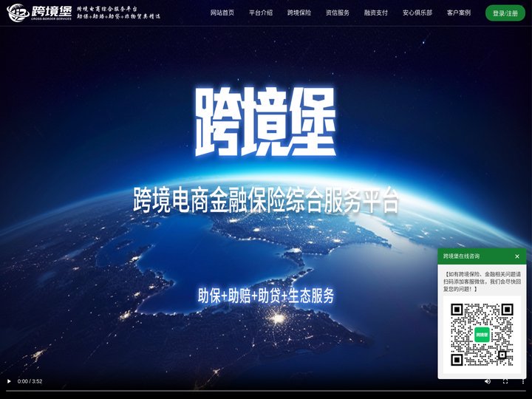Mute the video using speaker icon
532x399 pixels.
(x=488, y=381)
